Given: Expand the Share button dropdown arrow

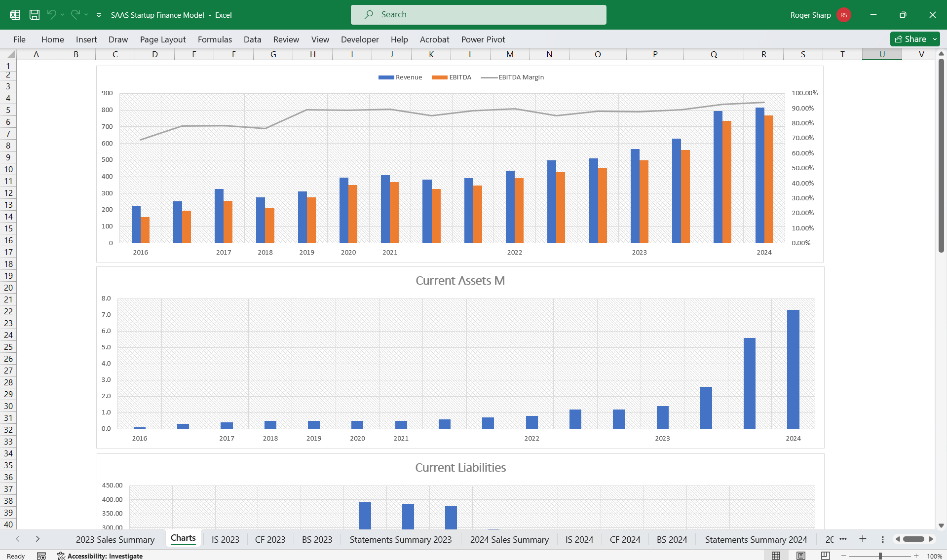Looking at the screenshot, I should [935, 39].
